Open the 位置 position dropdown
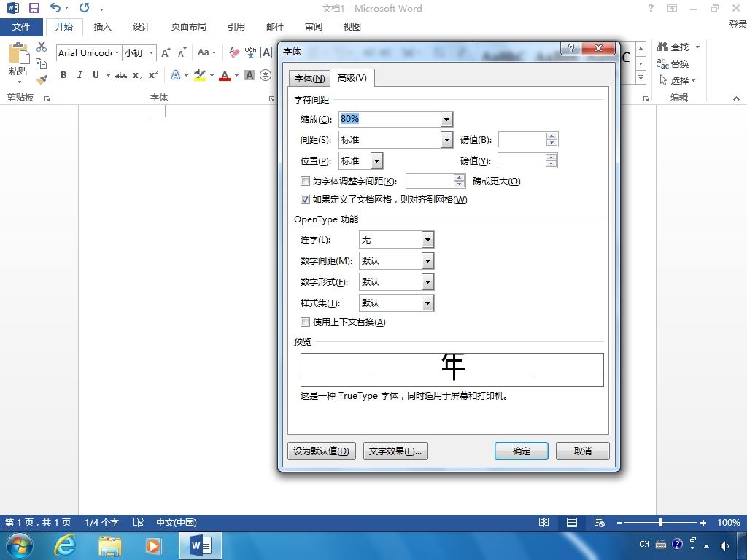Viewport: 747px width, 560px height. click(x=376, y=161)
